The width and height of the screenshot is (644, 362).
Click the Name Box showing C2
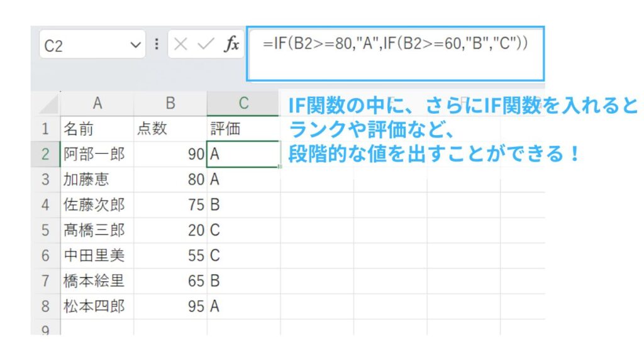92,45
